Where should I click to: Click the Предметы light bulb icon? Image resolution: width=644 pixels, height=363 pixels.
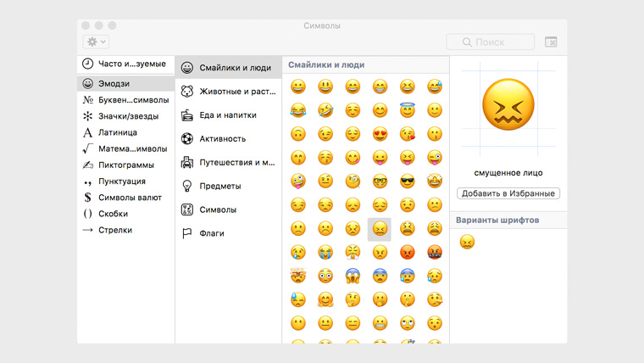point(187,186)
